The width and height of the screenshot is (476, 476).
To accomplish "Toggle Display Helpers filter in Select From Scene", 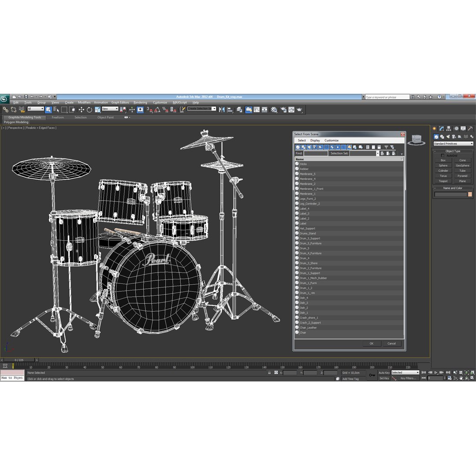I will (320, 147).
